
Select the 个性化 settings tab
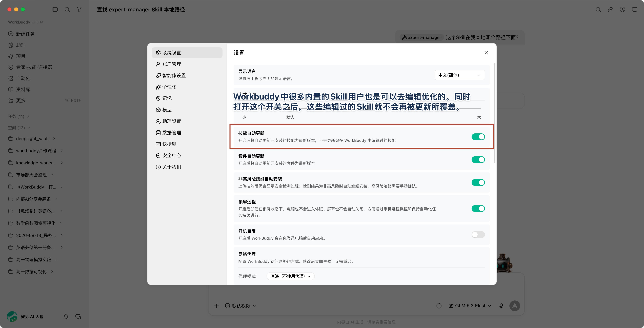pyautogui.click(x=187, y=87)
